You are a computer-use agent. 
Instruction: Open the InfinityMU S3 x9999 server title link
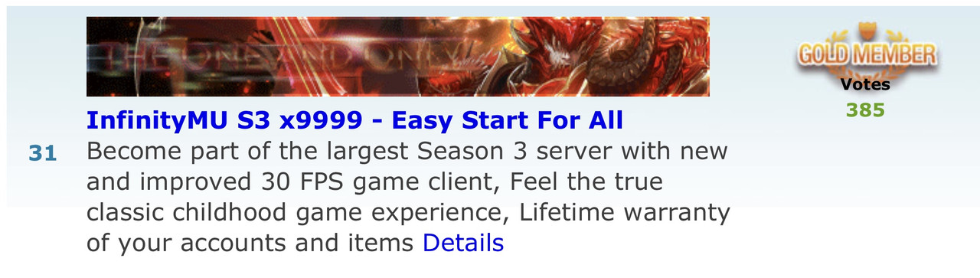(x=354, y=120)
